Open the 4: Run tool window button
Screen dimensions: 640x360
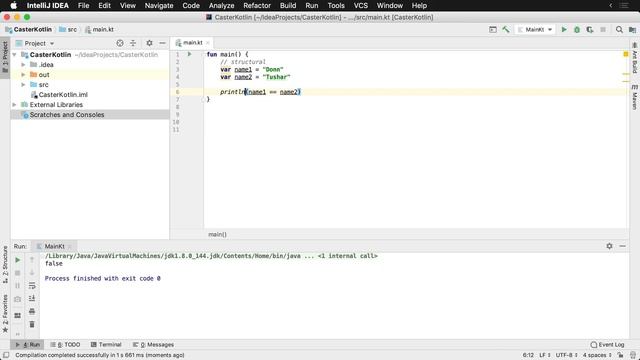tap(27, 344)
